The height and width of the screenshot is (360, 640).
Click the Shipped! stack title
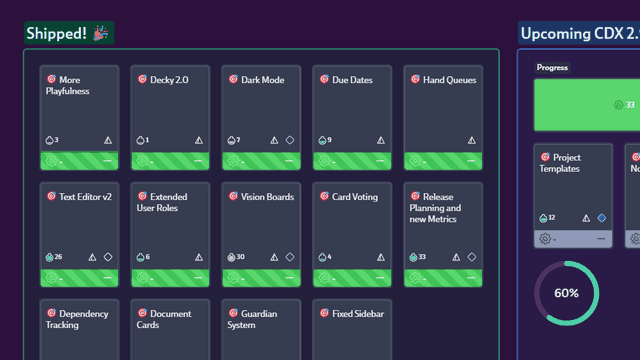coord(69,33)
